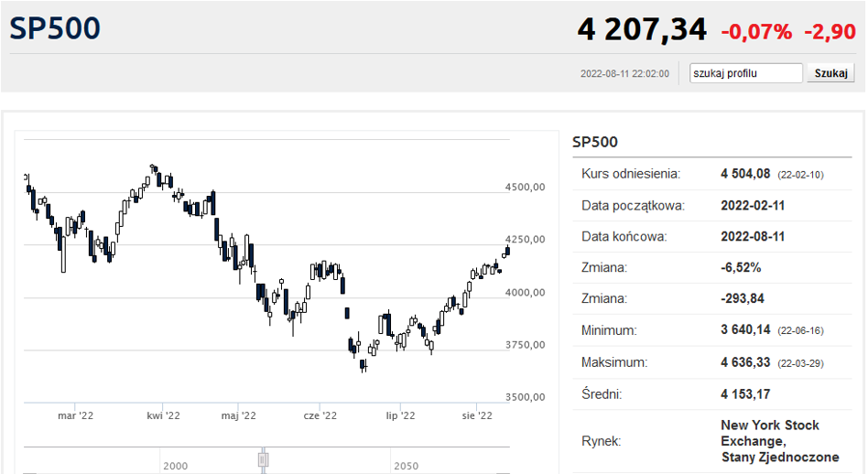Click the Data początkowa label
Screen dimensions: 868x474
tap(633, 206)
